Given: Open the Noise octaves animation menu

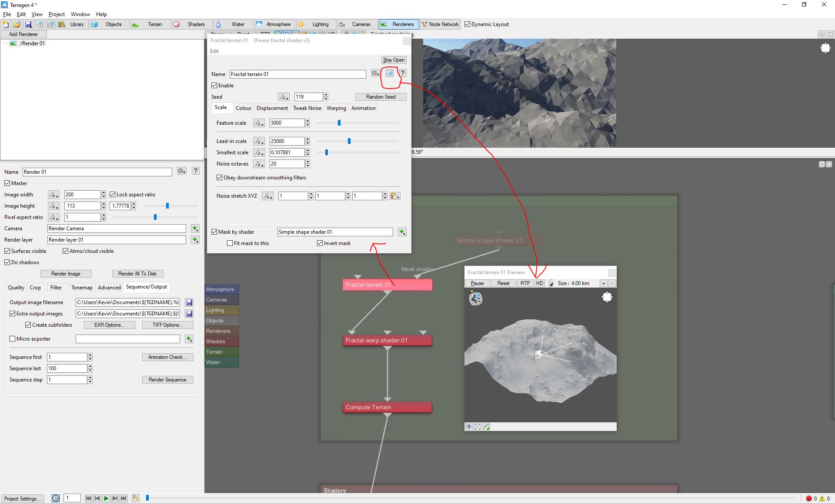Looking at the screenshot, I should click(x=259, y=164).
